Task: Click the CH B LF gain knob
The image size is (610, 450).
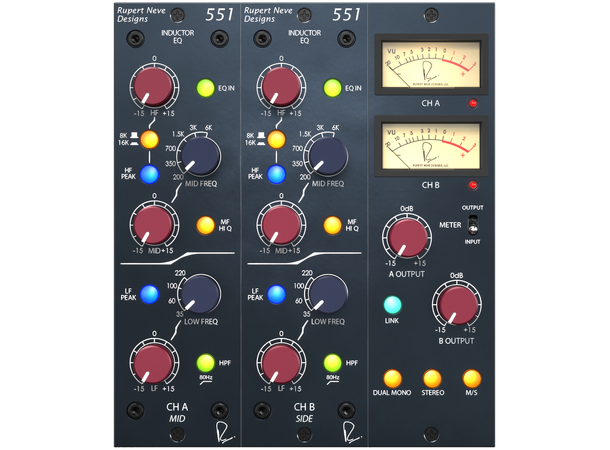Action: [280, 362]
